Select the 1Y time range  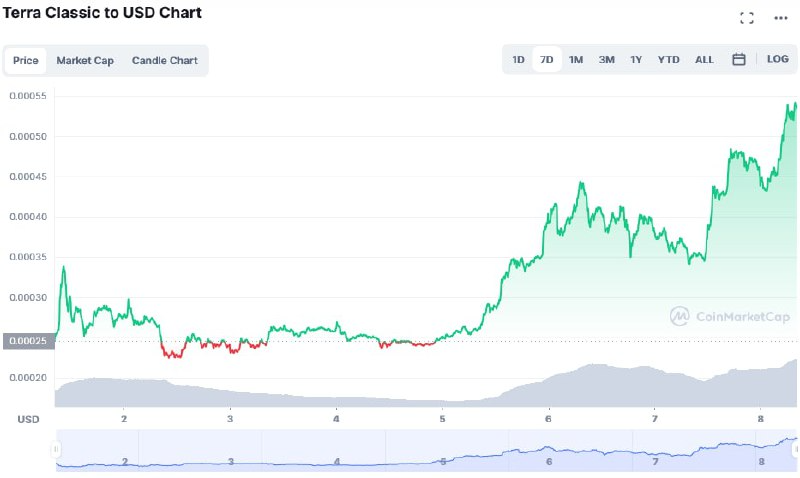pyautogui.click(x=636, y=60)
